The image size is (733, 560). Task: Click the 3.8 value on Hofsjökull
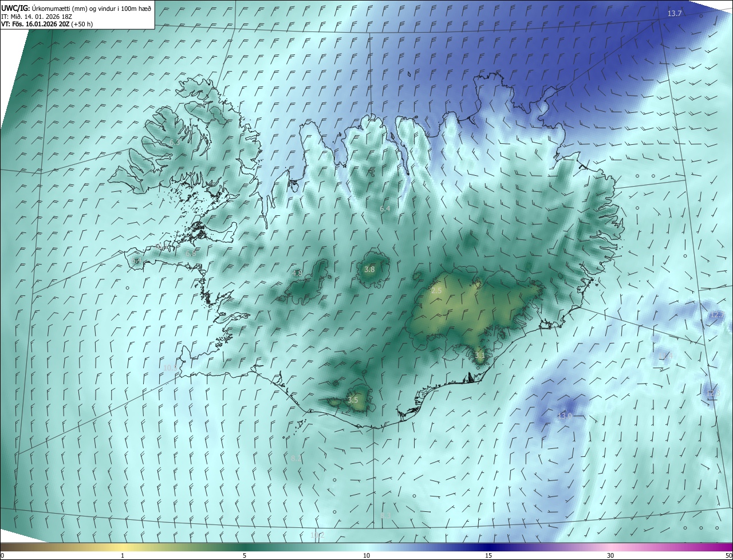pyautogui.click(x=369, y=270)
